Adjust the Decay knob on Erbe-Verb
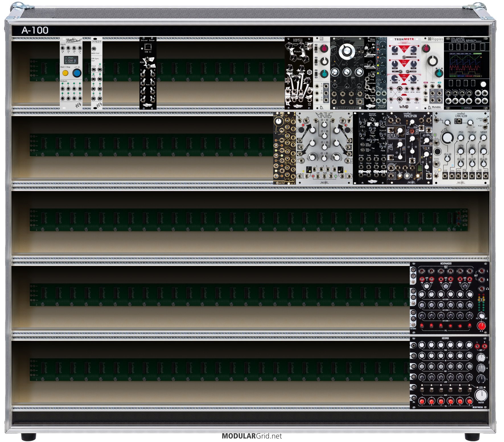The height and width of the screenshot is (442, 504). (x=483, y=151)
